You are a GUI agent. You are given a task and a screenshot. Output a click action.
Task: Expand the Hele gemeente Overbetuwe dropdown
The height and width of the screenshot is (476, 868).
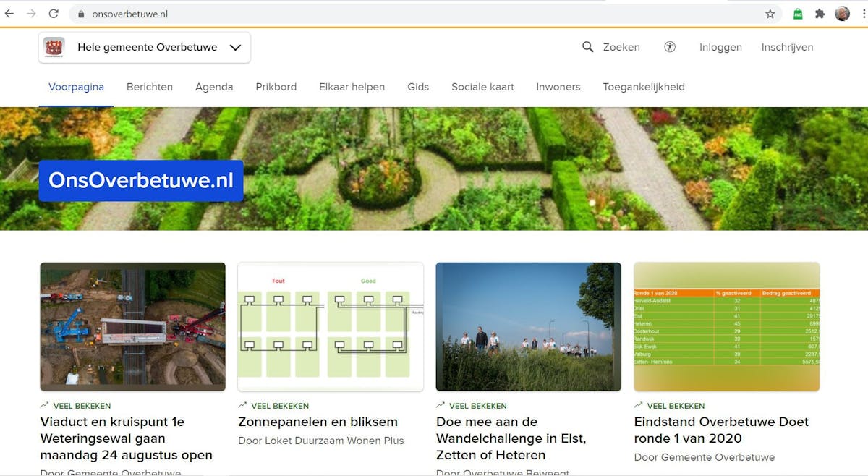click(x=235, y=48)
